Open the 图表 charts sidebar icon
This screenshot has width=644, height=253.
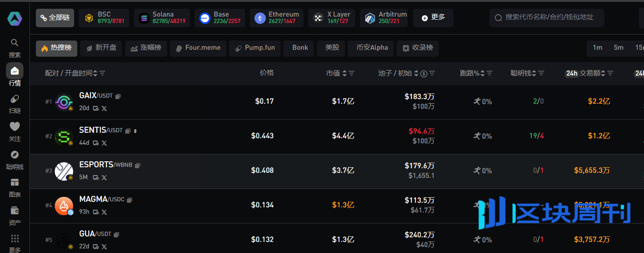(15, 183)
